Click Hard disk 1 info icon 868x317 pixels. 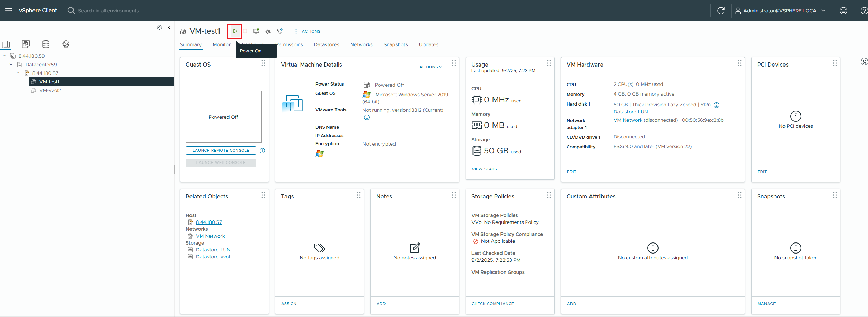click(x=716, y=105)
